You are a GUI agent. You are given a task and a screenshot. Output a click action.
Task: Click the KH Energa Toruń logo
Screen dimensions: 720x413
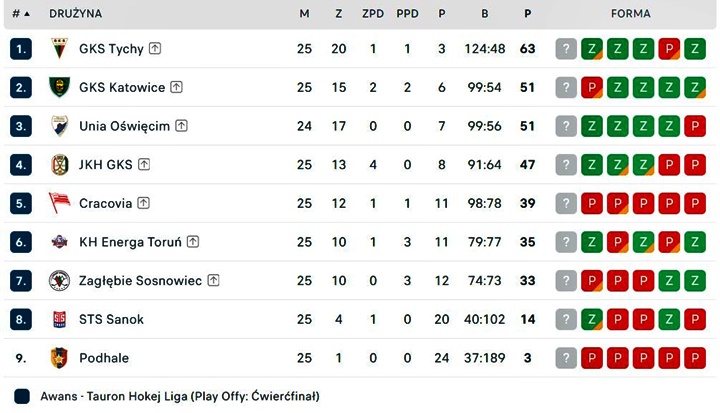[59, 242]
